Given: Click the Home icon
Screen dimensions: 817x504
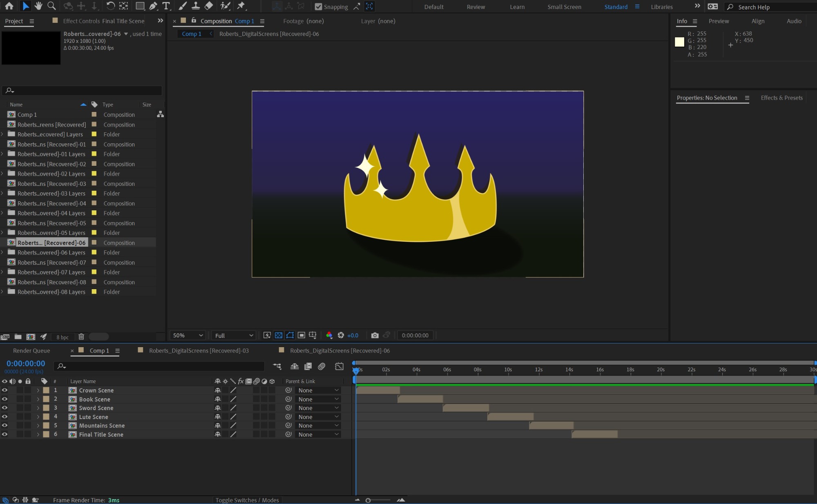Looking at the screenshot, I should pos(9,6).
